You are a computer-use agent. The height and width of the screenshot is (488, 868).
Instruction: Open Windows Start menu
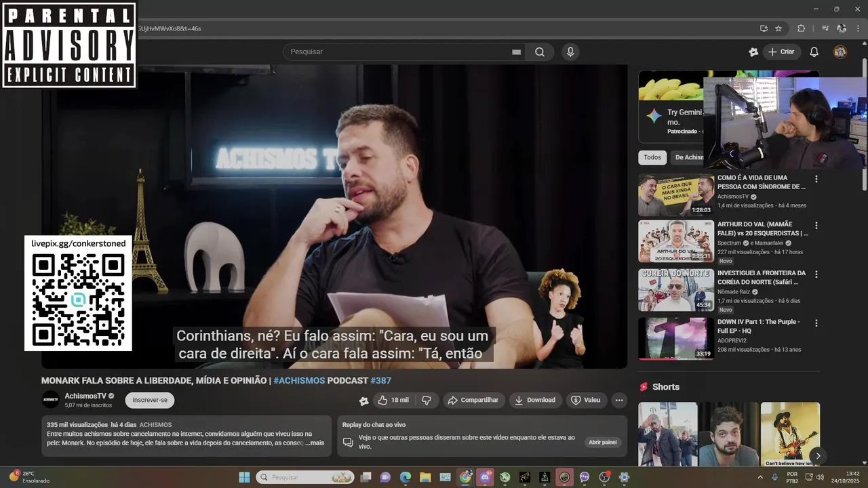pos(244,477)
